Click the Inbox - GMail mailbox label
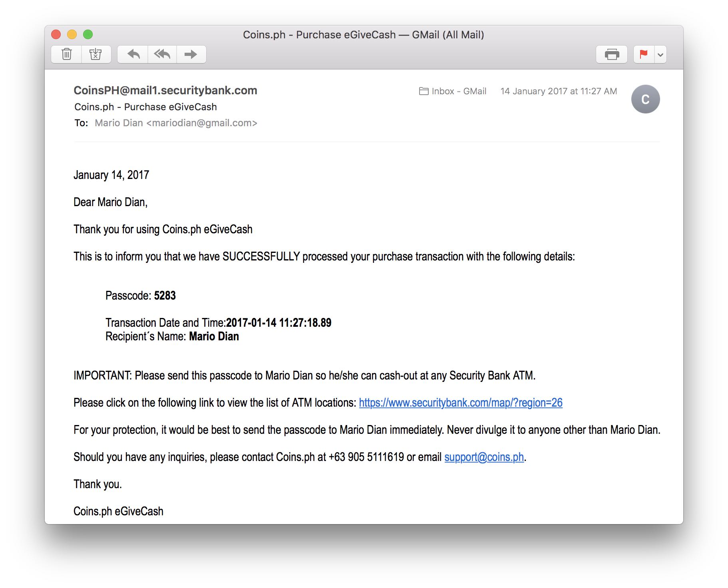 tap(459, 91)
